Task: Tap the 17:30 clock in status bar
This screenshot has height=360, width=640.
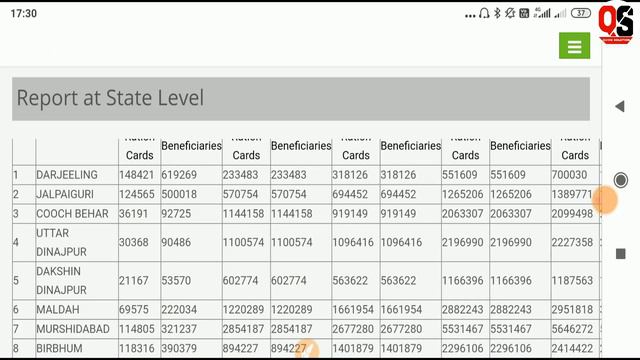Action: (24, 13)
